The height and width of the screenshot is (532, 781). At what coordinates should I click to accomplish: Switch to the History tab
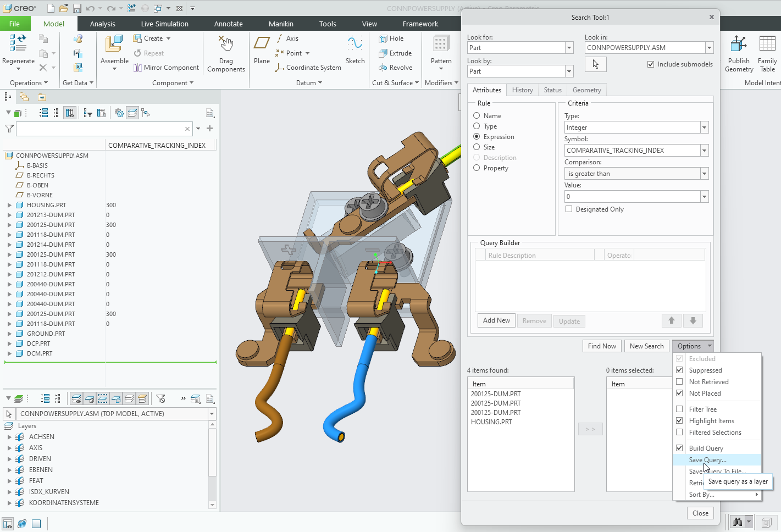(x=522, y=90)
